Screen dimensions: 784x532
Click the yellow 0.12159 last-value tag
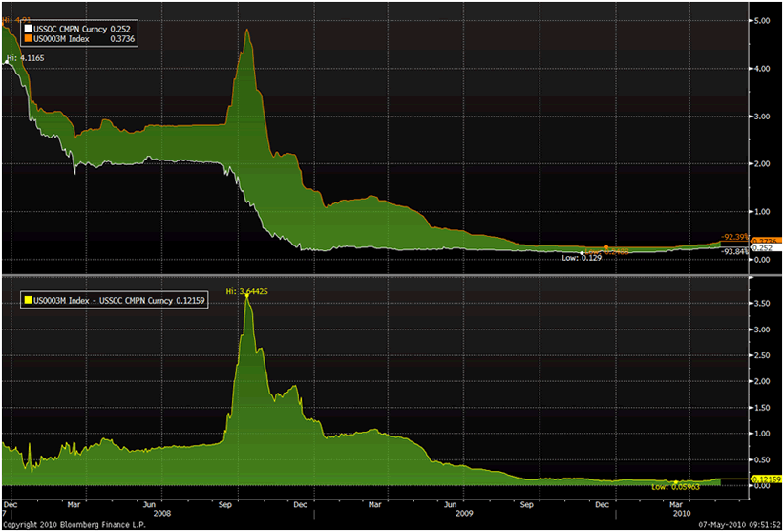pos(767,479)
